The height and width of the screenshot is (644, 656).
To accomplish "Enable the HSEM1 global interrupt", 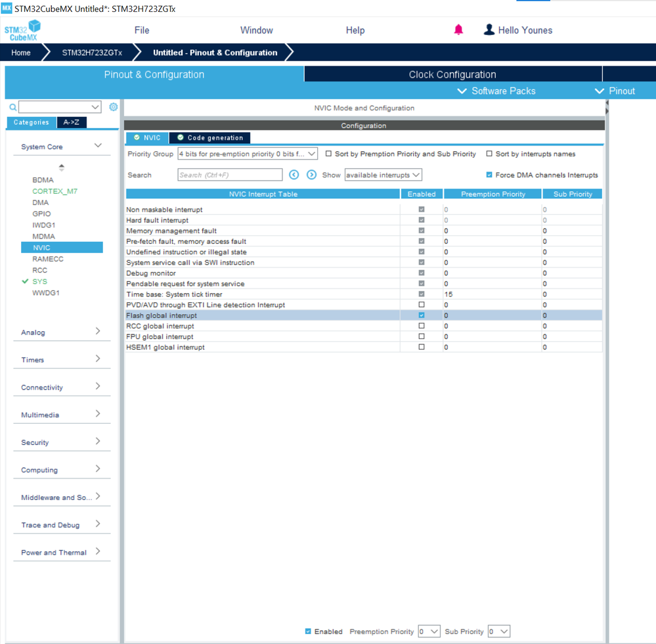I will coord(422,347).
